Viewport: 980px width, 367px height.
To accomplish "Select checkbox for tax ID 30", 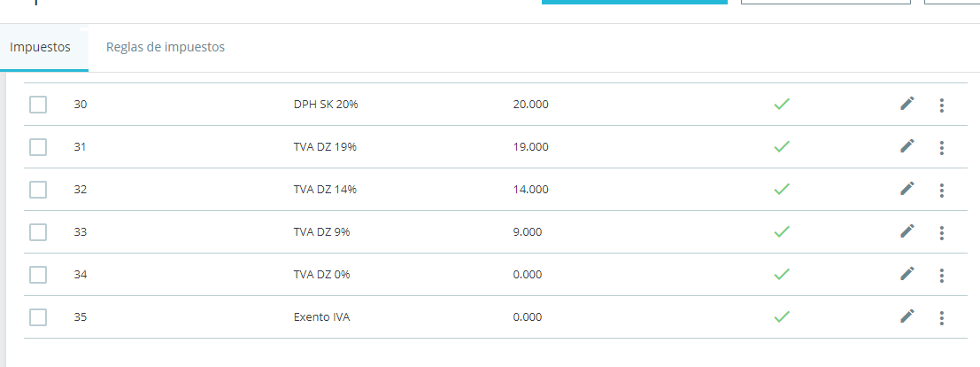I will [38, 105].
